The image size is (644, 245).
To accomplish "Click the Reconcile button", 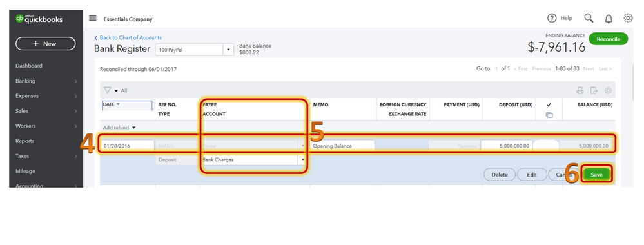I will (609, 39).
